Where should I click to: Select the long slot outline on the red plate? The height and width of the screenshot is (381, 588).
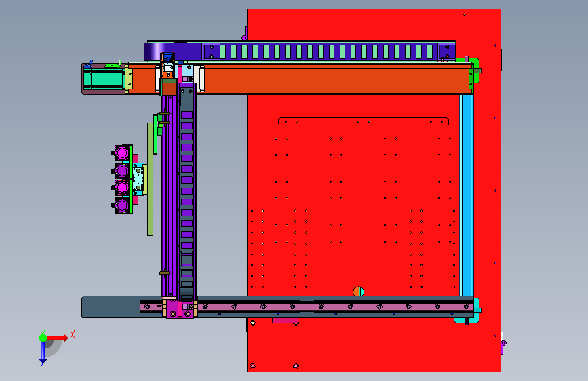point(364,121)
